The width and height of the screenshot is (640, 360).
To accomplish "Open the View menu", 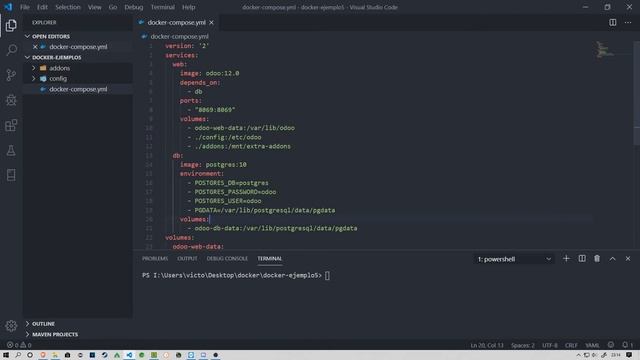I will tap(95, 7).
